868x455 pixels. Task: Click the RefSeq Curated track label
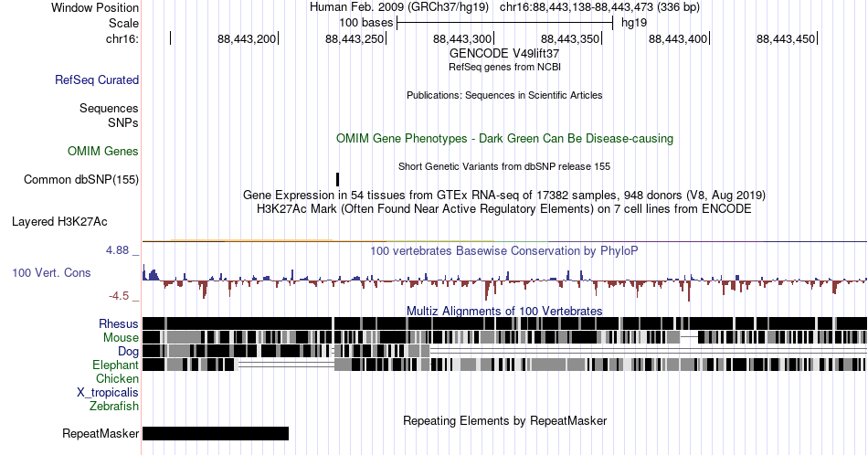(x=97, y=79)
